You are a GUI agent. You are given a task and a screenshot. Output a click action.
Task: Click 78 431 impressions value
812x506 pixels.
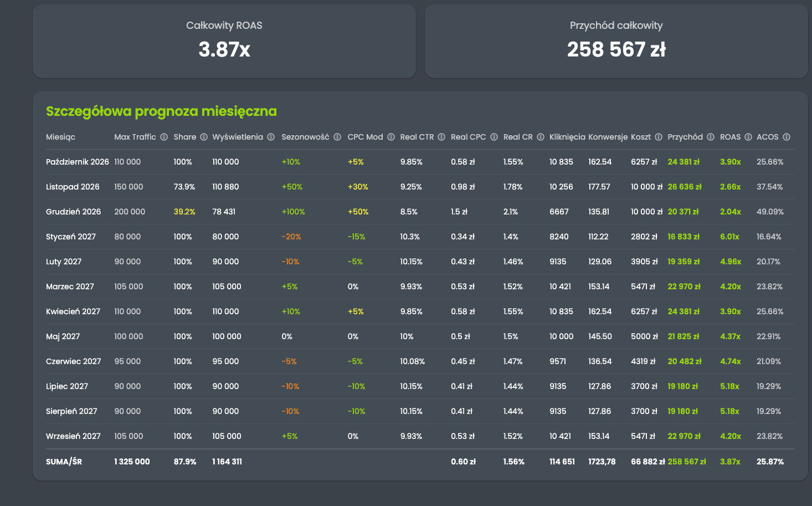pos(224,212)
